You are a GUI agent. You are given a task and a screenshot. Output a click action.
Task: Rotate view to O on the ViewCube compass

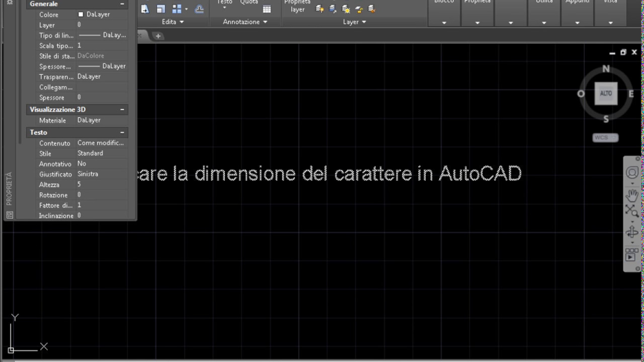[581, 94]
